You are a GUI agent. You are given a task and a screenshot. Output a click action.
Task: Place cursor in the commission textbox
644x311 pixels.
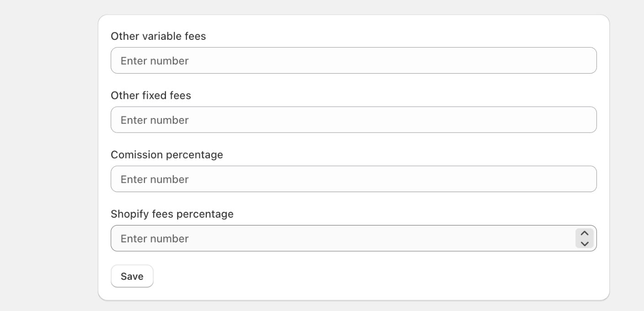click(354, 179)
